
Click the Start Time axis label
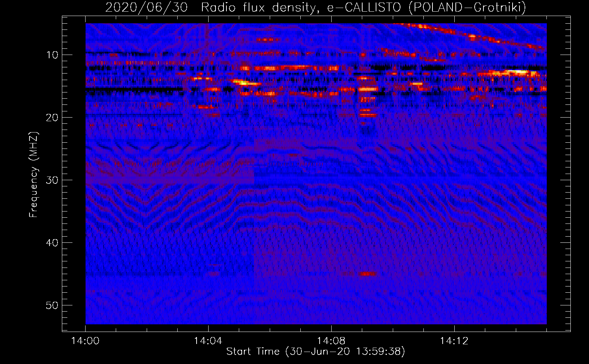click(316, 351)
